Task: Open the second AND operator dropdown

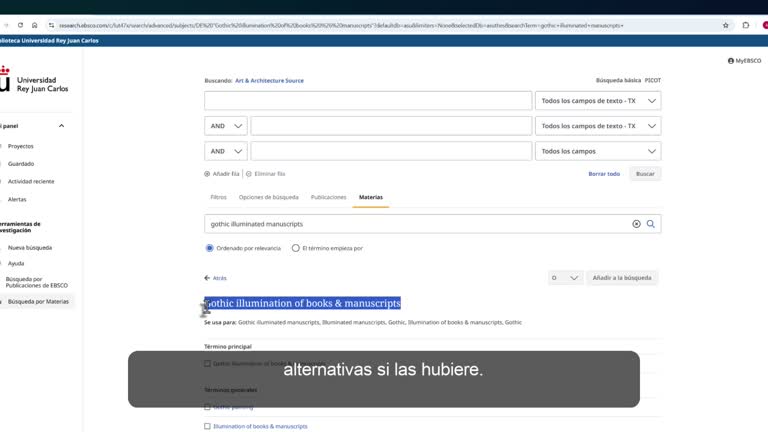Action: pos(226,151)
